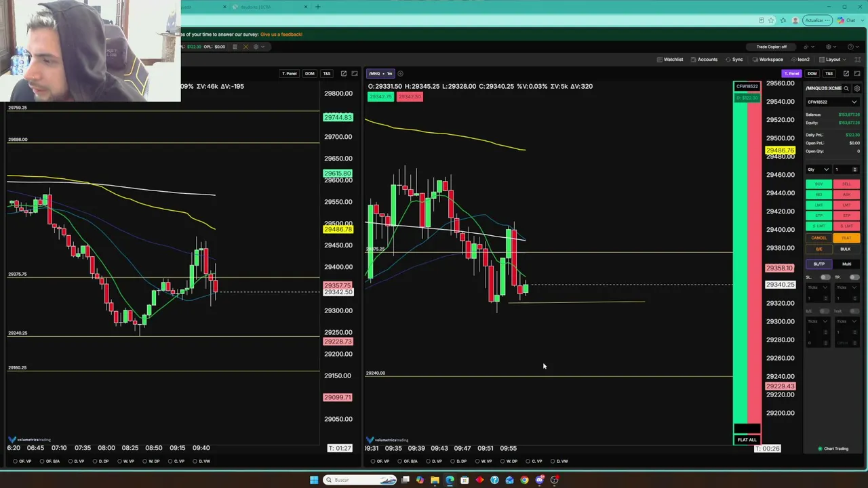868x488 pixels.
Task: Bookmark this page with the star icon
Action: click(771, 20)
